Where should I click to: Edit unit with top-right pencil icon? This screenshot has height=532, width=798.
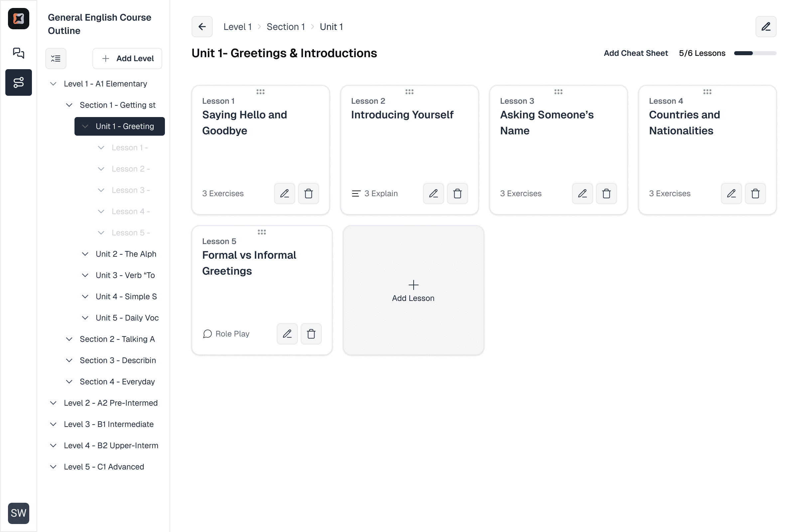point(765,27)
